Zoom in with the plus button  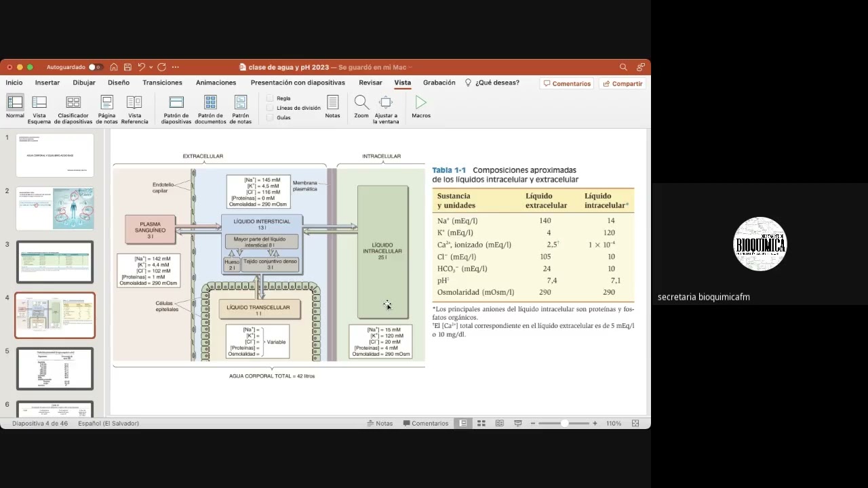pos(595,423)
